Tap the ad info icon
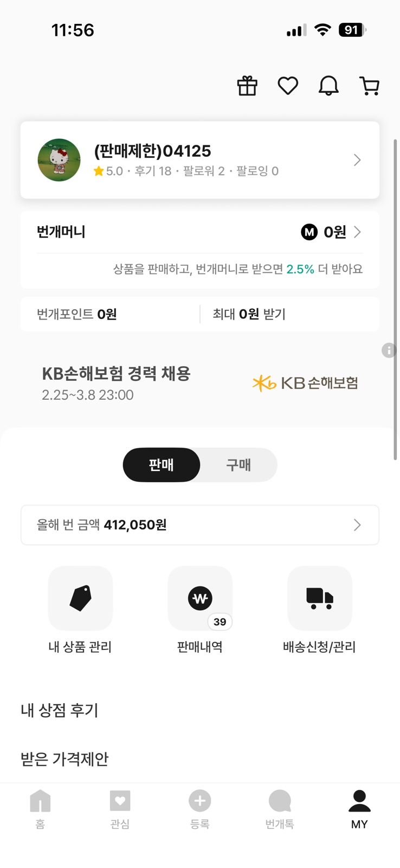Screen dimensions: 400x868 point(389,350)
